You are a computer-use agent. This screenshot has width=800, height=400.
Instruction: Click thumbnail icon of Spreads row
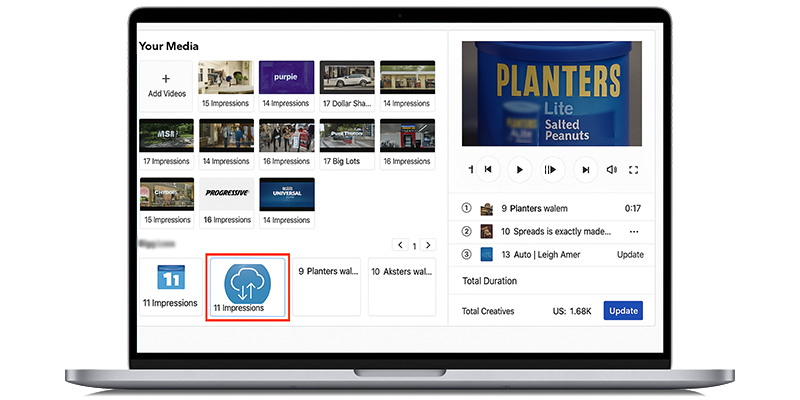coord(487,231)
